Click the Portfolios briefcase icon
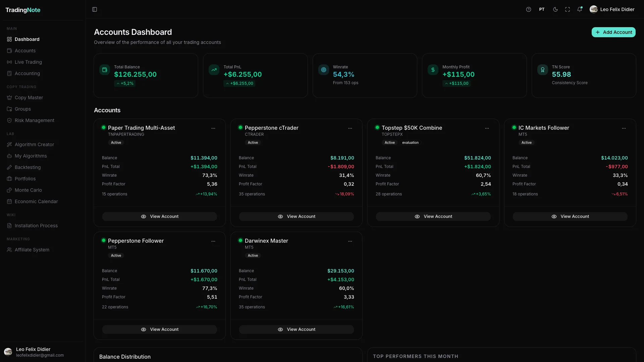Image resolution: width=644 pixels, height=362 pixels. pos(9,179)
